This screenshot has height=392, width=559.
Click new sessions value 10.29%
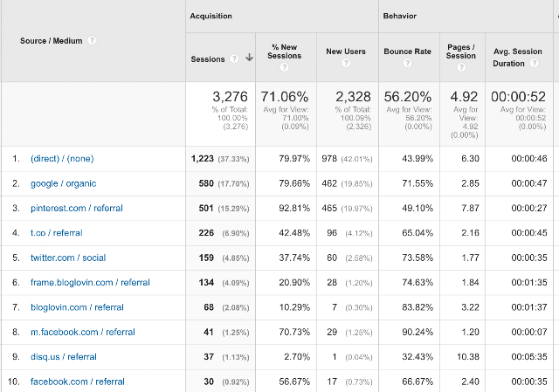click(x=294, y=307)
